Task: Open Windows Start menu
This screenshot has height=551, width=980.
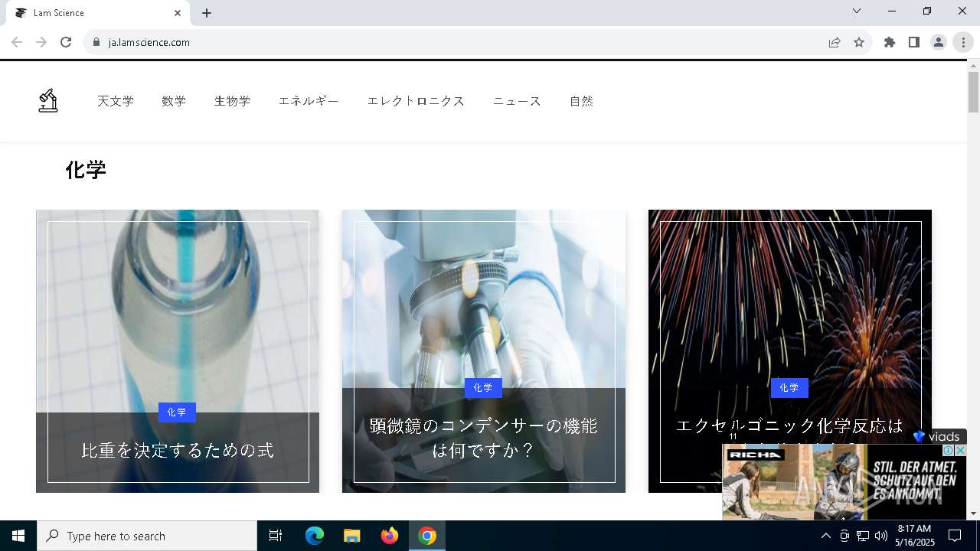Action: tap(18, 536)
